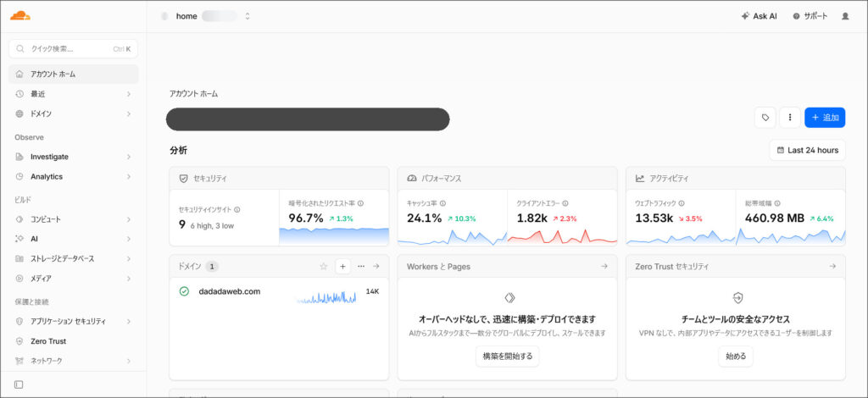The image size is (868, 398).
Task: Open the dadadaweb.com domain
Action: coord(229,291)
